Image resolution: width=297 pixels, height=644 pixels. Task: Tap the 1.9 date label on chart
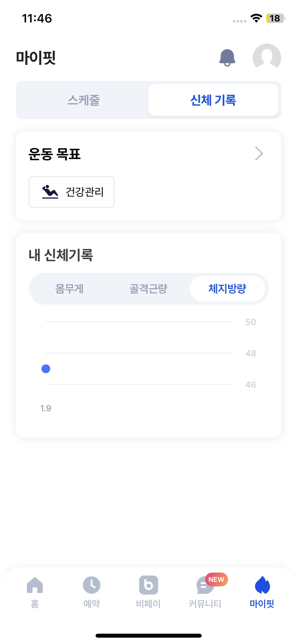pyautogui.click(x=46, y=408)
